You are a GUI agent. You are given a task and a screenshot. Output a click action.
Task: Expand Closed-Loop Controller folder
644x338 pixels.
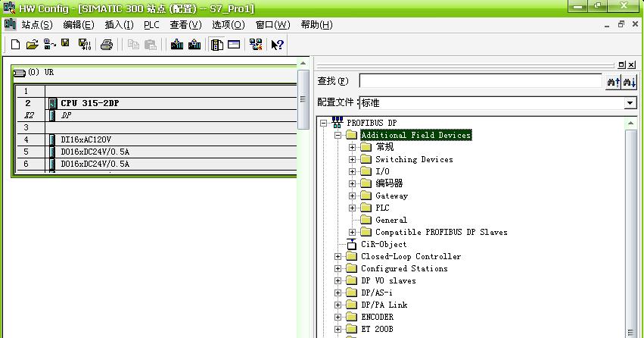click(338, 257)
